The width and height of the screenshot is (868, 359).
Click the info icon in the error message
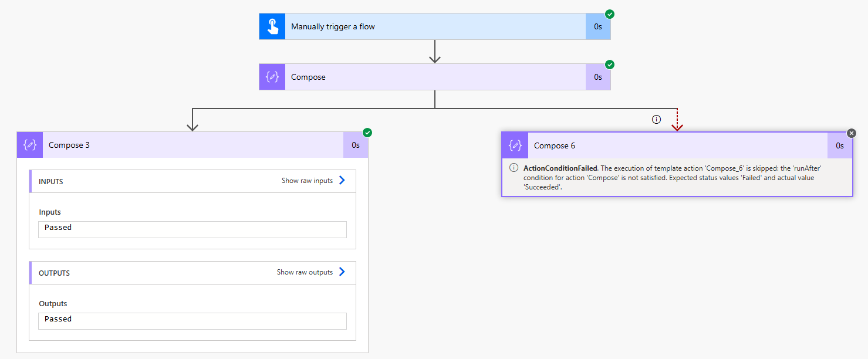click(x=514, y=168)
